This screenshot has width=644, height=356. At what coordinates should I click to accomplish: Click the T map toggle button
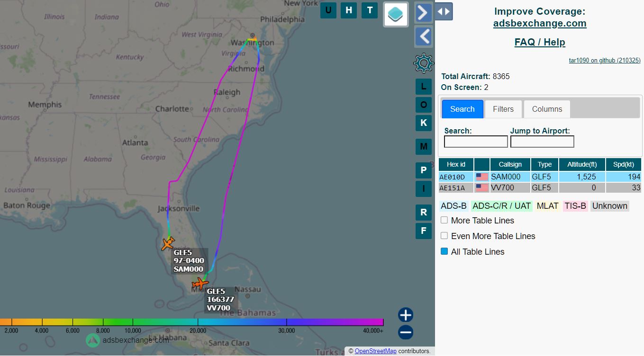click(x=370, y=10)
